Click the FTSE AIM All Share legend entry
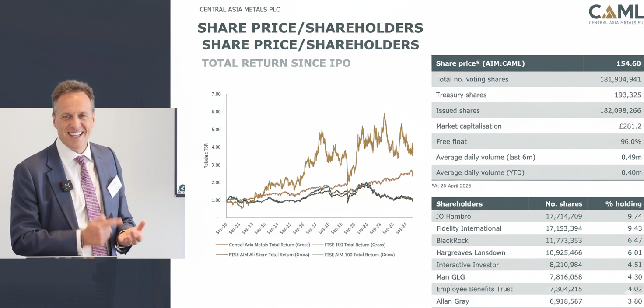 point(262,255)
